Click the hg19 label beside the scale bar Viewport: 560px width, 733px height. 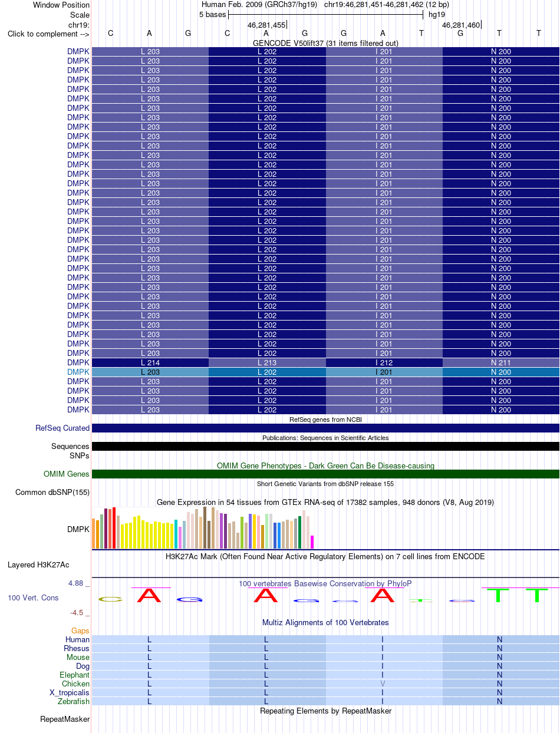pyautogui.click(x=437, y=14)
